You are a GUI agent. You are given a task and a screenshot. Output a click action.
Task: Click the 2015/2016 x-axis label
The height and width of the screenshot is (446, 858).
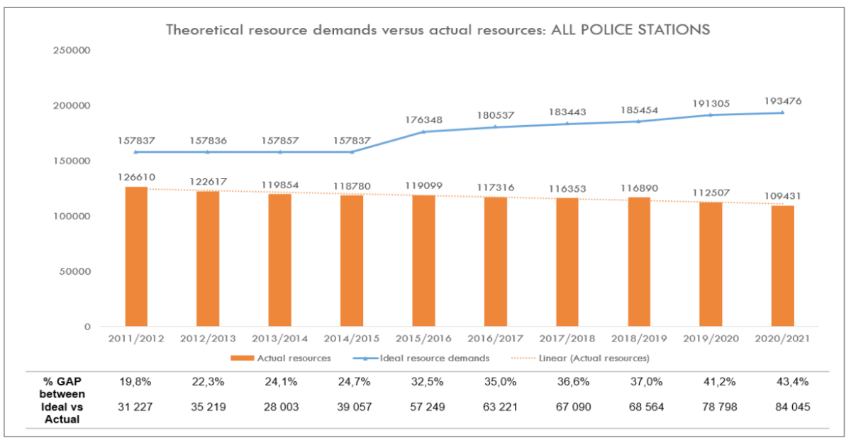pyautogui.click(x=424, y=339)
